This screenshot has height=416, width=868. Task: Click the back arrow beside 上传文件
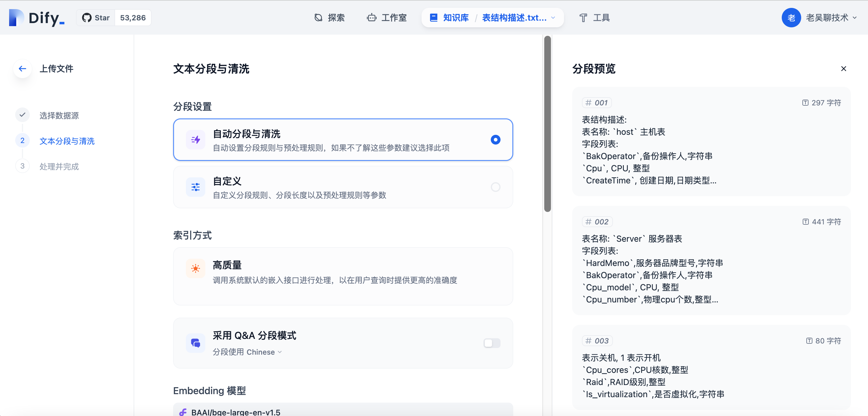(x=22, y=69)
